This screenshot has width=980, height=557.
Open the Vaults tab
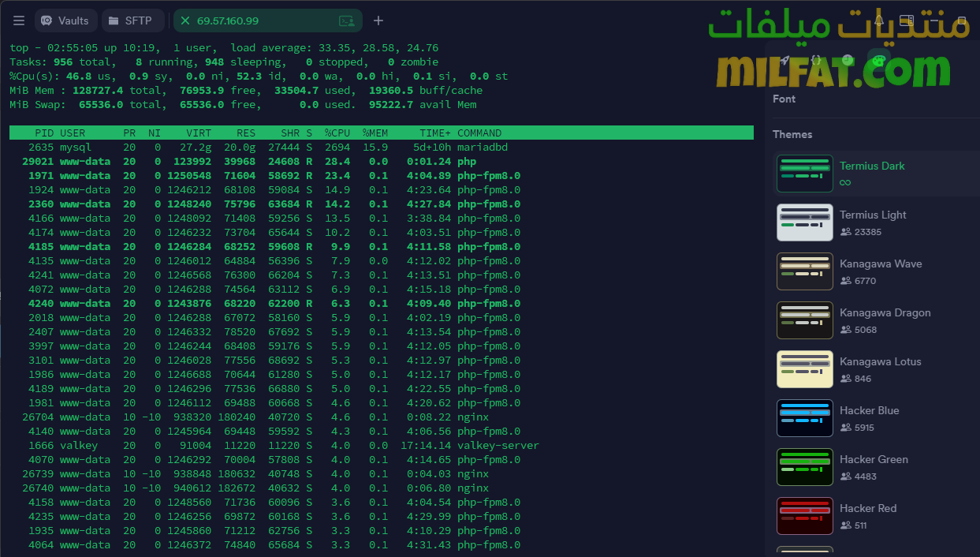pos(66,21)
